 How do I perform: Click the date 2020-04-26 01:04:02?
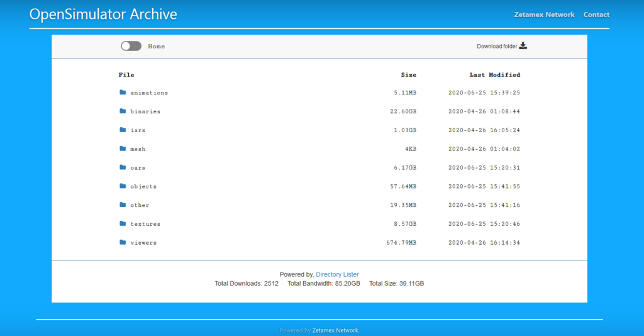[484, 149]
